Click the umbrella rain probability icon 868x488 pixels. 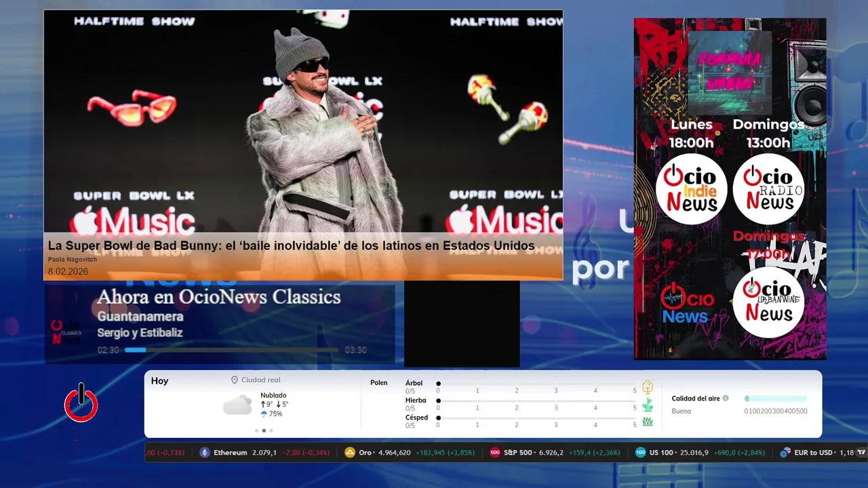point(264,414)
